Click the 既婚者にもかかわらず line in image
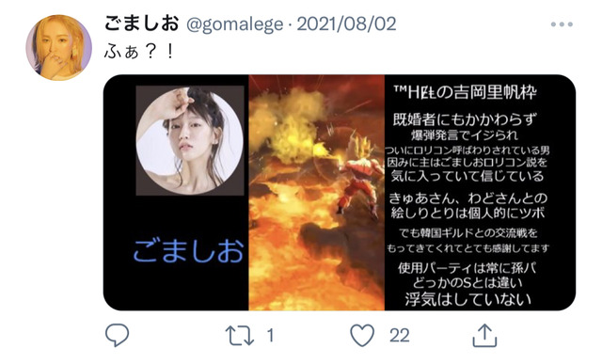This screenshot has height=364, width=602. 464,119
